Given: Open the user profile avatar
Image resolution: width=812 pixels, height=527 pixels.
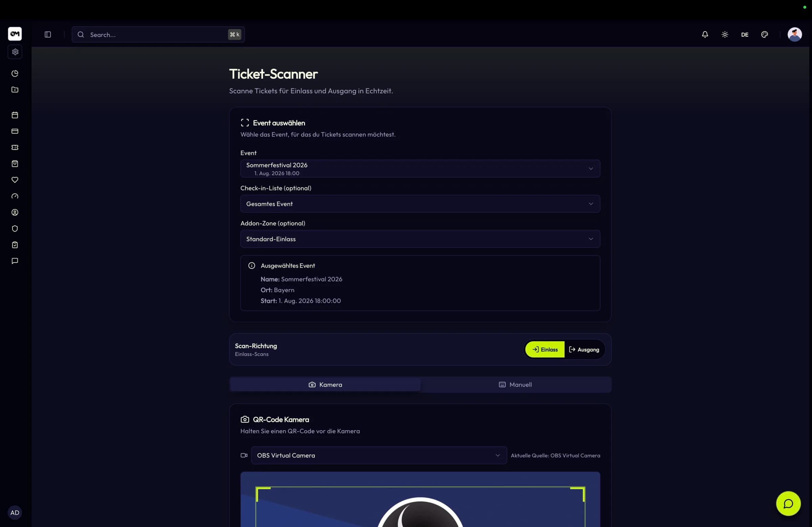Looking at the screenshot, I should (x=795, y=34).
